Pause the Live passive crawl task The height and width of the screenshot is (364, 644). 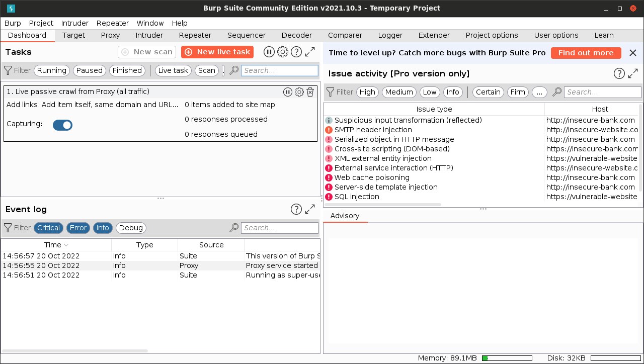(x=287, y=92)
